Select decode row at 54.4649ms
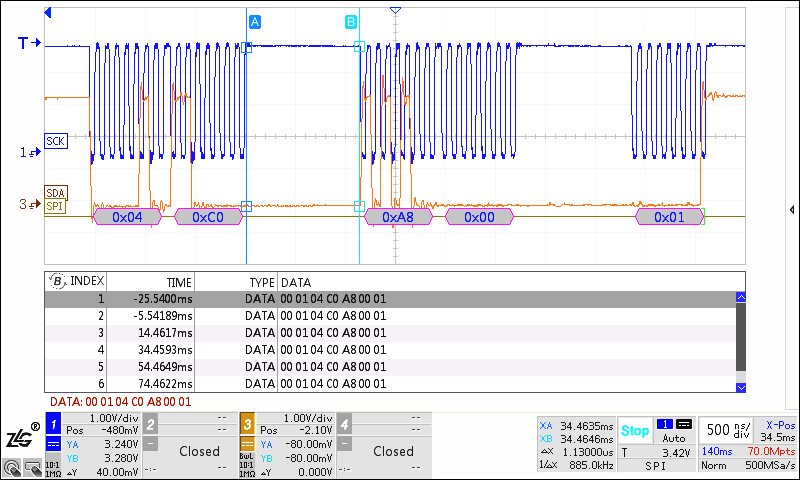 390,367
